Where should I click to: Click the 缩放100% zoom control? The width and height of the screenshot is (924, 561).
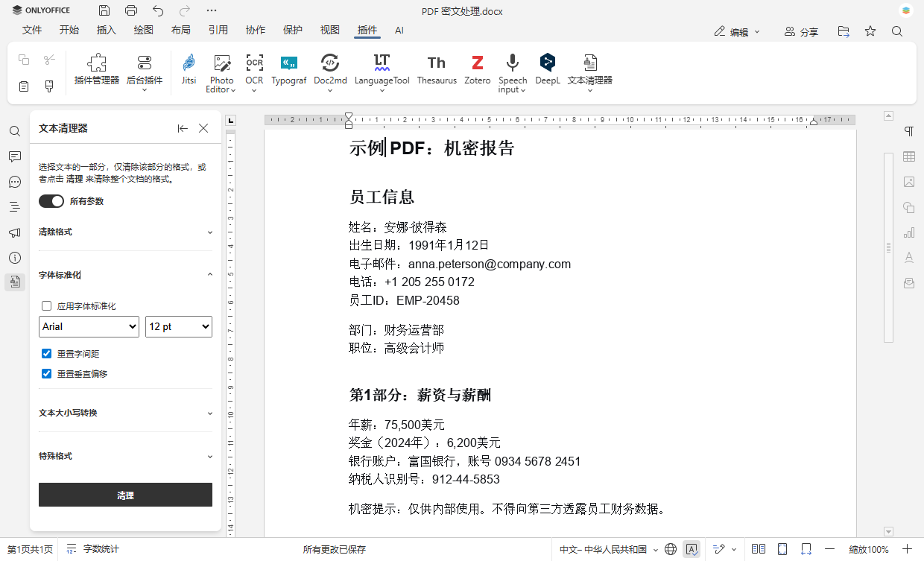pos(869,549)
